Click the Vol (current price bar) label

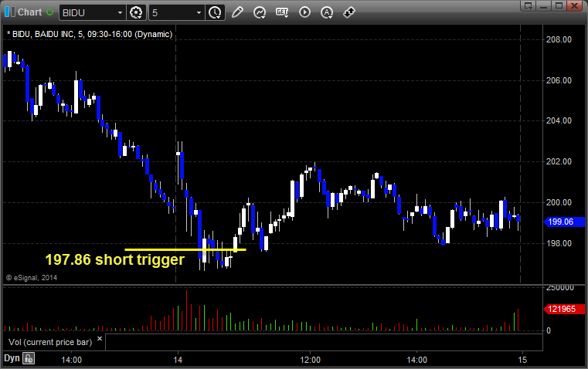coord(50,342)
